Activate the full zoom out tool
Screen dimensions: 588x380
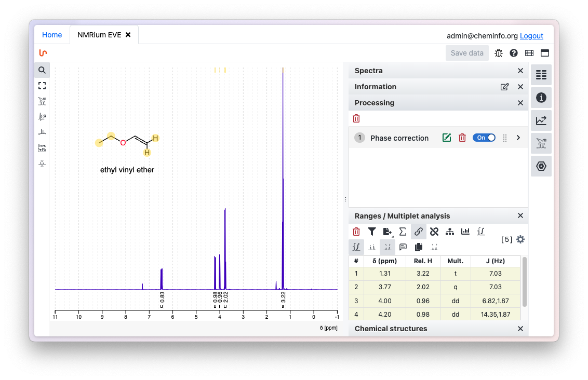(x=42, y=85)
